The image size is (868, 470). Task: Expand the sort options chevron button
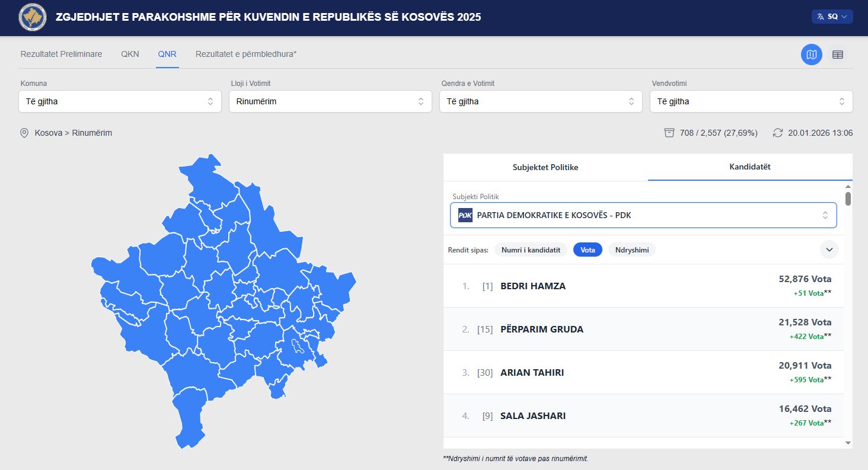829,250
